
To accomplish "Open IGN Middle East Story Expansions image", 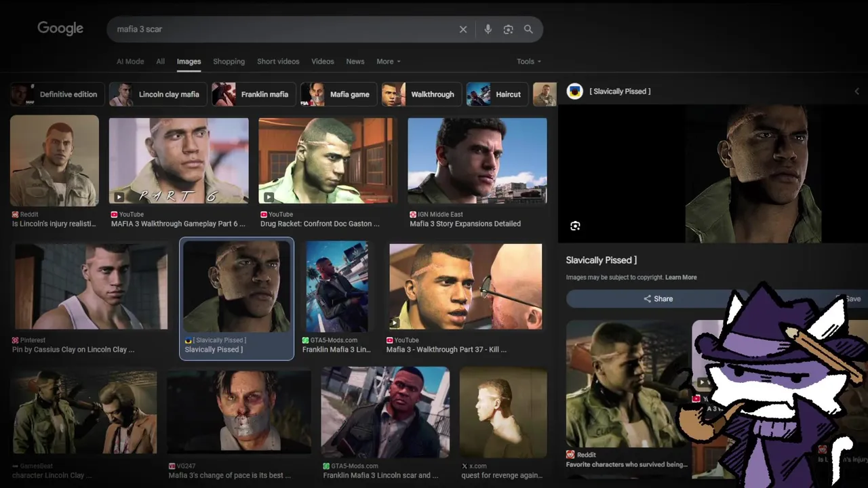I will click(477, 161).
